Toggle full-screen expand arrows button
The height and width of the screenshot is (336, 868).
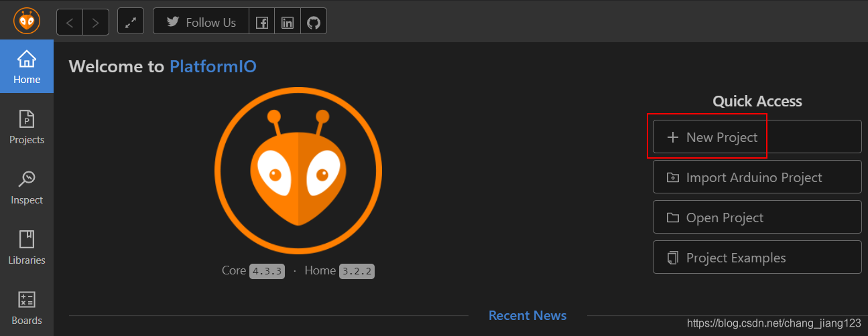(x=131, y=22)
